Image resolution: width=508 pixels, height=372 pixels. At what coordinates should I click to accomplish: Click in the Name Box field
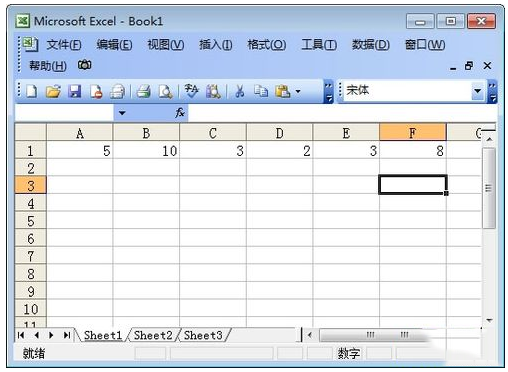point(65,113)
